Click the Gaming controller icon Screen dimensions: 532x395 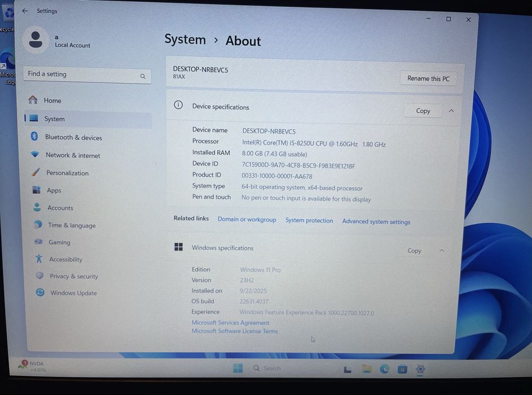39,242
